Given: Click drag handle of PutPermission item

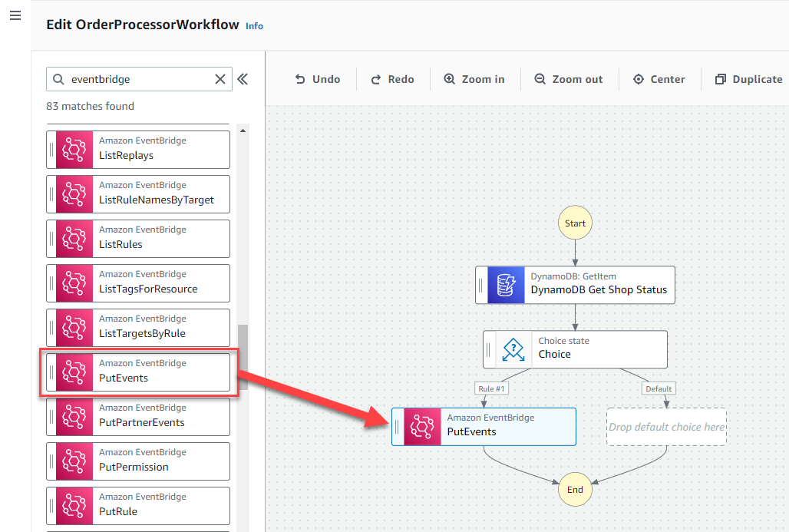Looking at the screenshot, I should [51, 461].
